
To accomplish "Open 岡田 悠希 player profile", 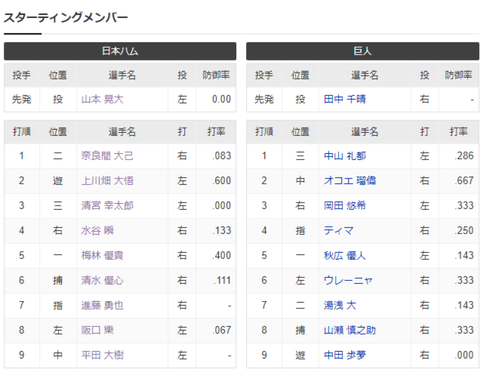I will click(345, 205).
